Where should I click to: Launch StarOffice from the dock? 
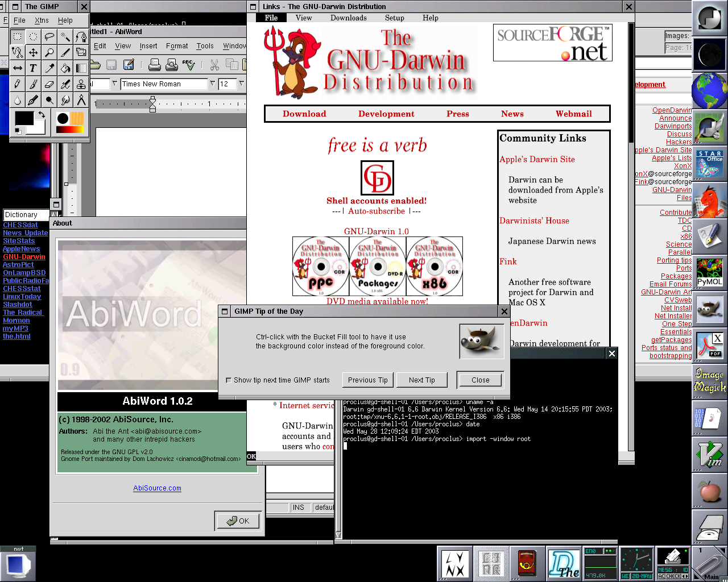point(709,163)
